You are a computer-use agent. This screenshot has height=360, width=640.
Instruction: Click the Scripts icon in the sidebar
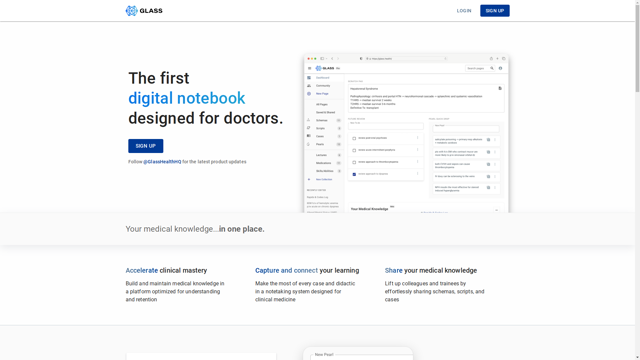309,128
